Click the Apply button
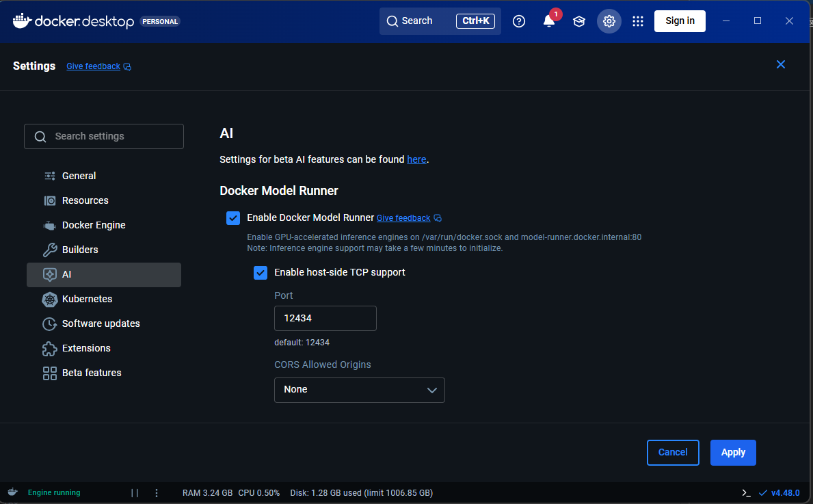 [x=733, y=452]
